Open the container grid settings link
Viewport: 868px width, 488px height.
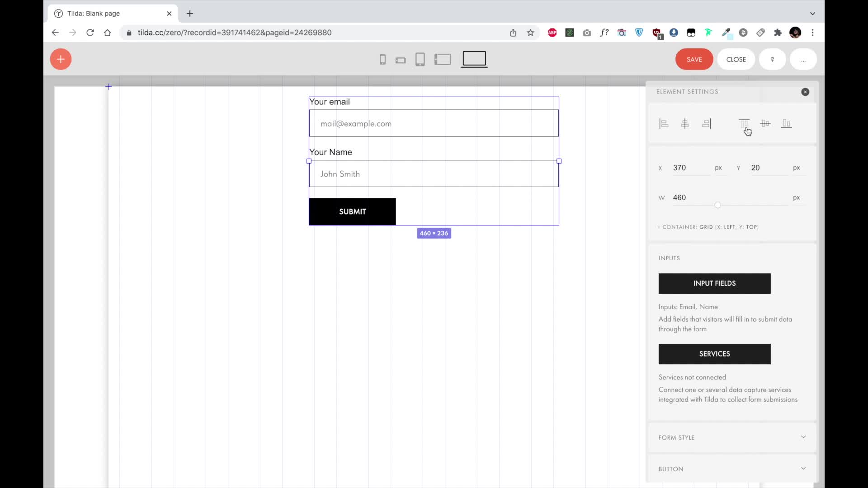[x=708, y=227]
